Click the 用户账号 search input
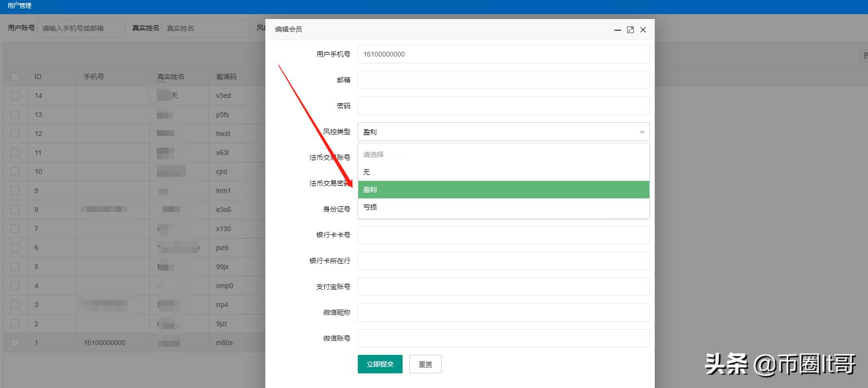Screen dimensions: 868x388 81,28
